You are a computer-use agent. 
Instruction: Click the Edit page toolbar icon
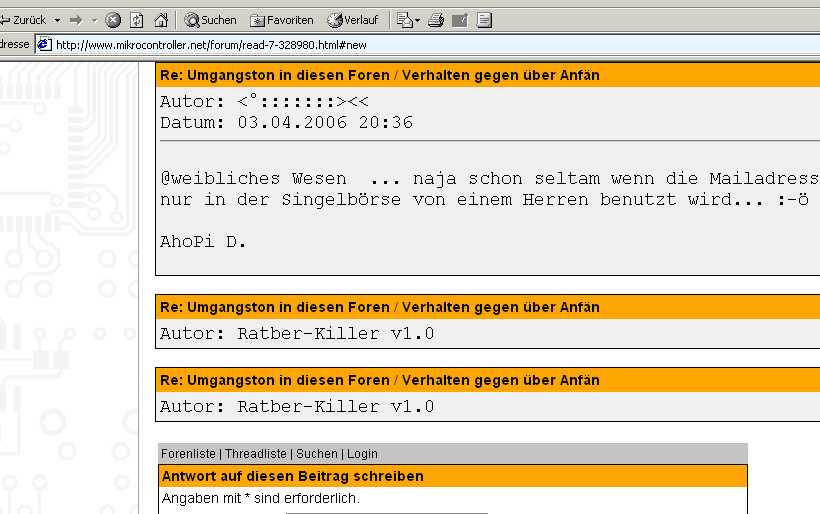460,20
